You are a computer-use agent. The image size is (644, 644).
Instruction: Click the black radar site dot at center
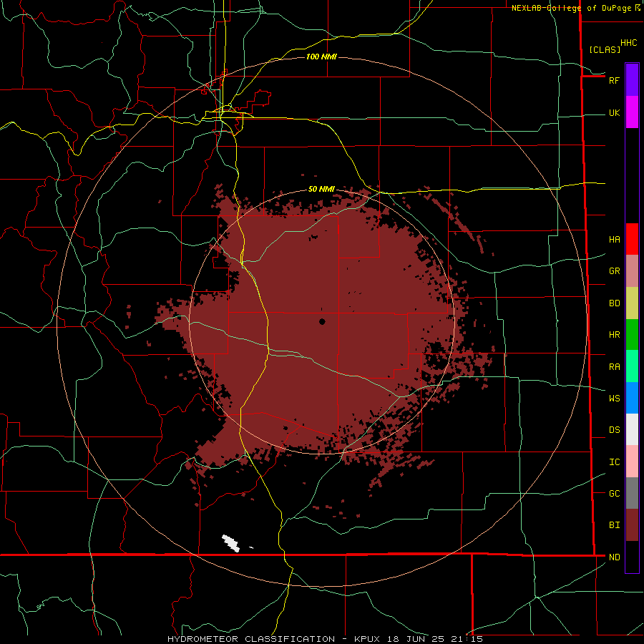coord(322,321)
